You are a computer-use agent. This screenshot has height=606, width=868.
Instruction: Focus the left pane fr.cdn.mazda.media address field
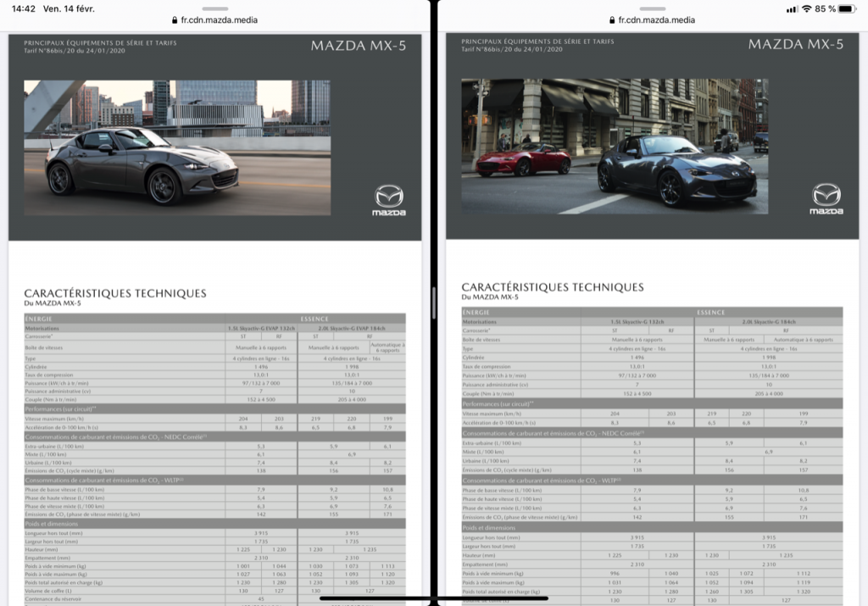coord(214,20)
